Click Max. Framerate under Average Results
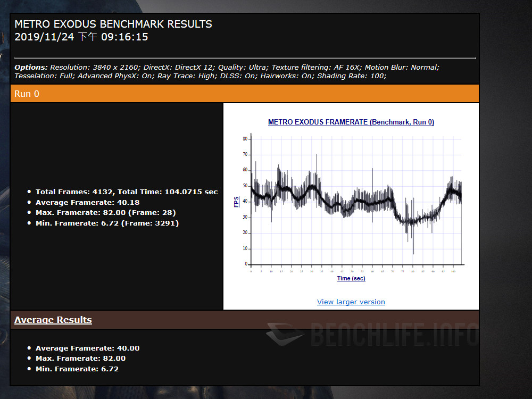 [x=80, y=358]
